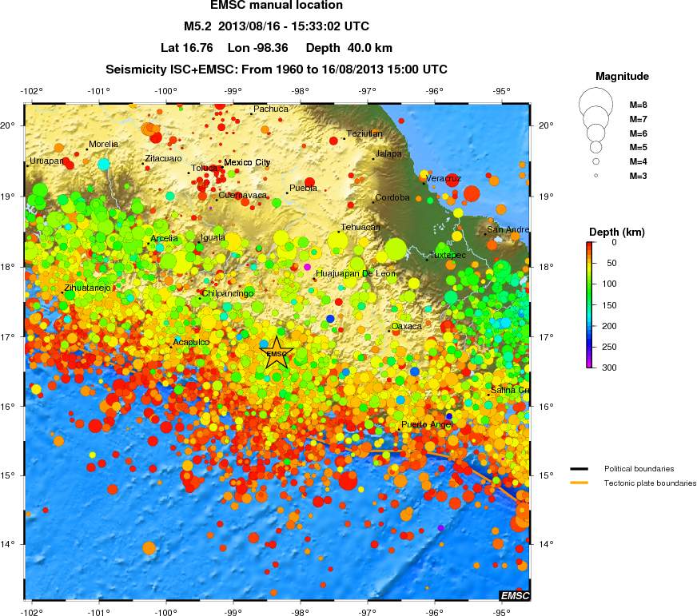Image resolution: width=697 pixels, height=616 pixels.
Task: Click the M=7 magnitude legend circle
Action: pyautogui.click(x=595, y=119)
